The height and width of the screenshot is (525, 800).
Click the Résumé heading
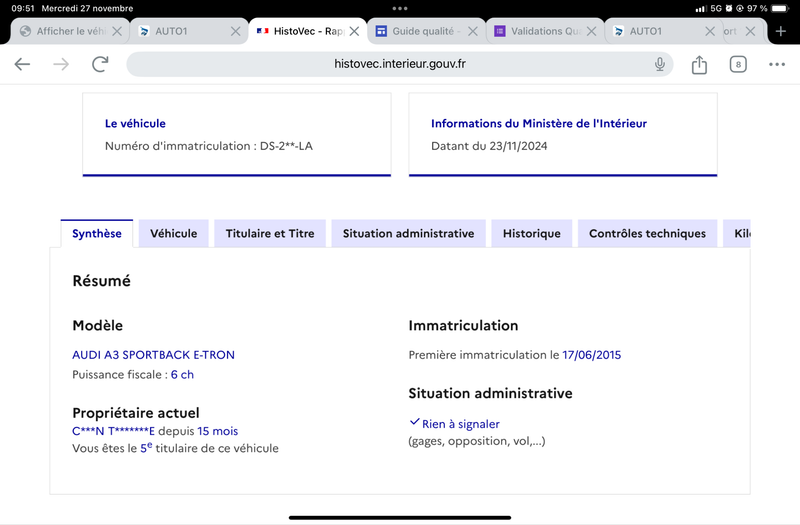pyautogui.click(x=102, y=281)
